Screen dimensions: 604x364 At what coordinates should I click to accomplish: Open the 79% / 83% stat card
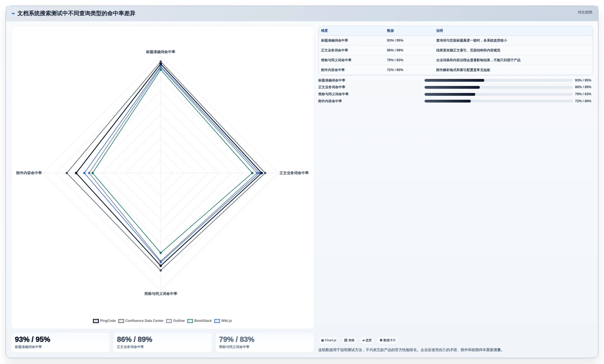coord(265,342)
